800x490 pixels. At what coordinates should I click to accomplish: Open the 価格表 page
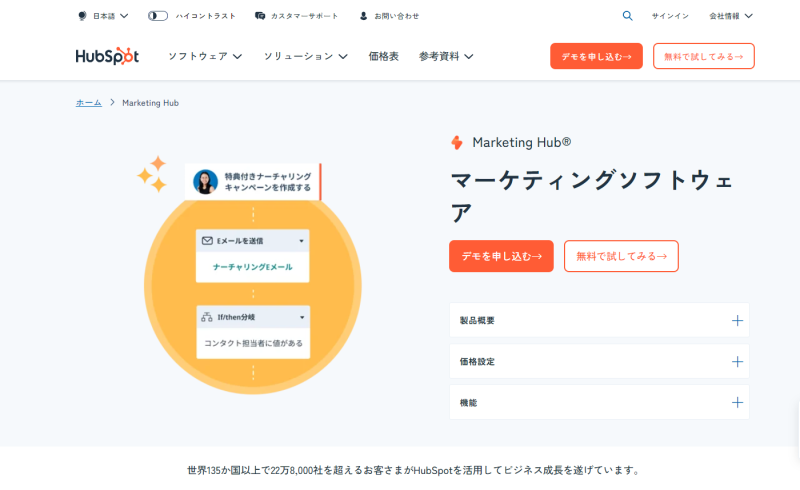point(384,56)
